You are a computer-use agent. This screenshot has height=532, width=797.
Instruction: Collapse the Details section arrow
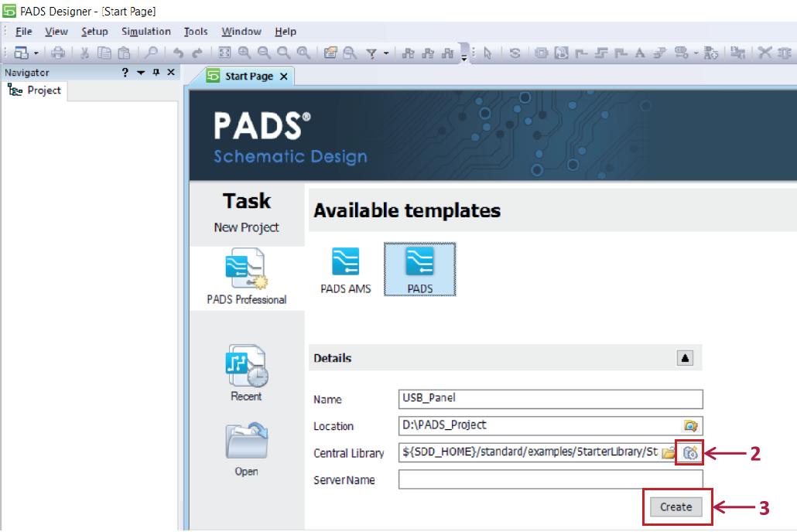(685, 358)
